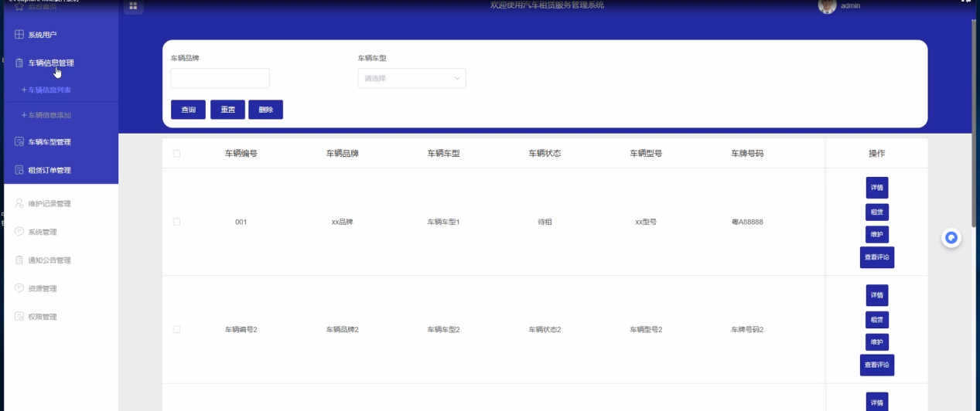The height and width of the screenshot is (411, 980).
Task: Click the 粤A88888 plate number cell
Action: (x=748, y=222)
